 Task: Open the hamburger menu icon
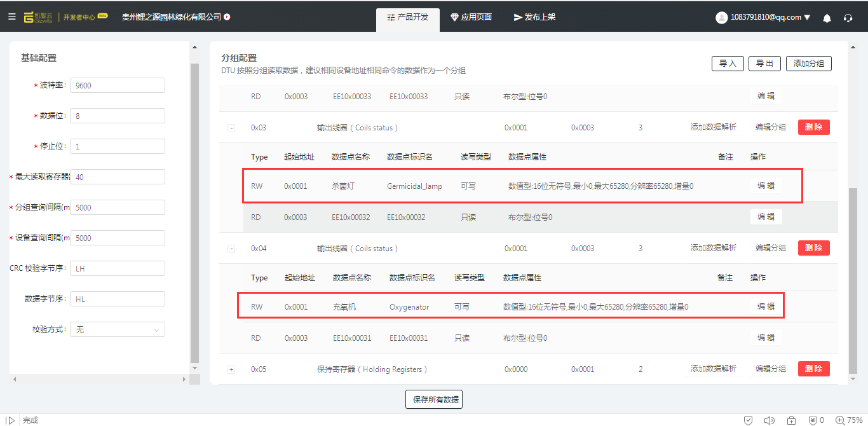[x=12, y=17]
